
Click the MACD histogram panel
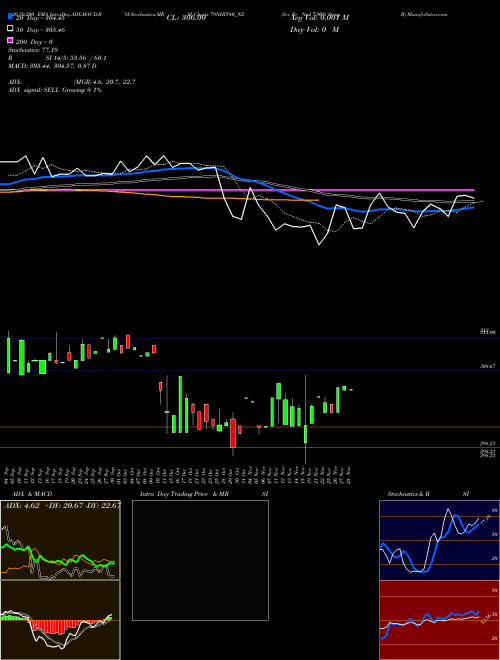(x=60, y=620)
